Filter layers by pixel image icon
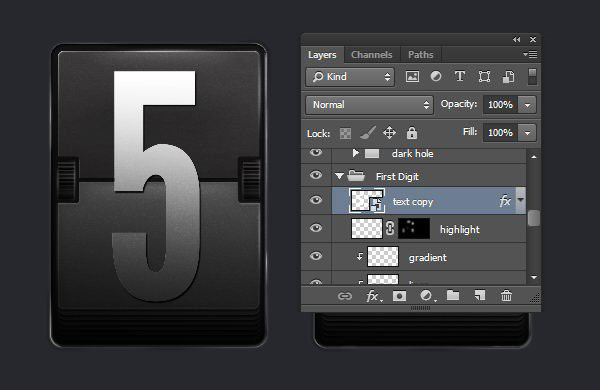 (x=412, y=77)
